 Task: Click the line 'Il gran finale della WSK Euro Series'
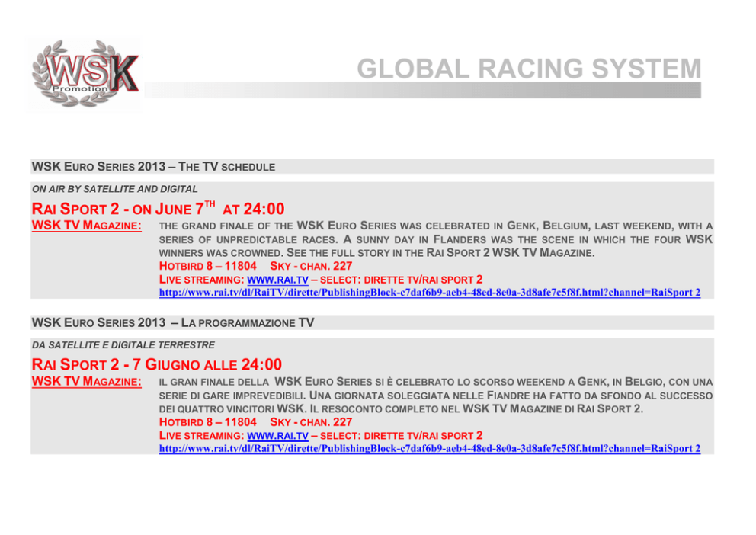tap(436, 383)
